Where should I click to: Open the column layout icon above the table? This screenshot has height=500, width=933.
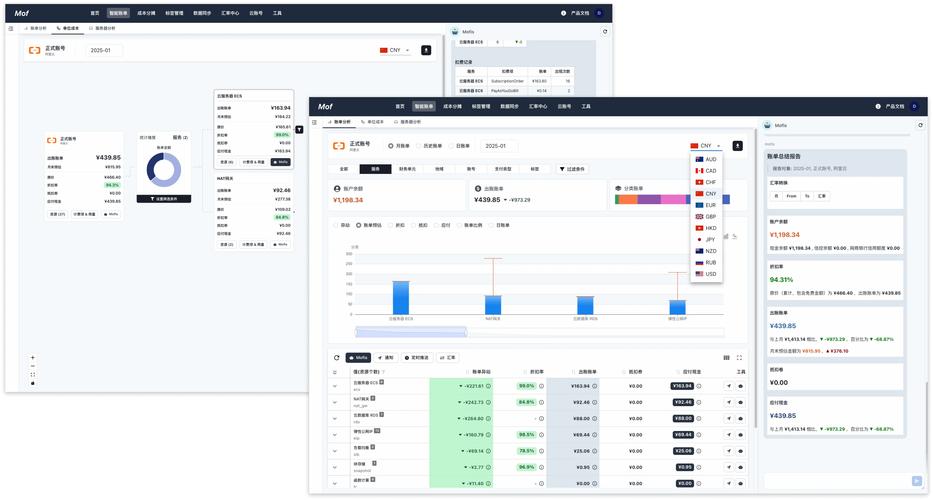726,357
